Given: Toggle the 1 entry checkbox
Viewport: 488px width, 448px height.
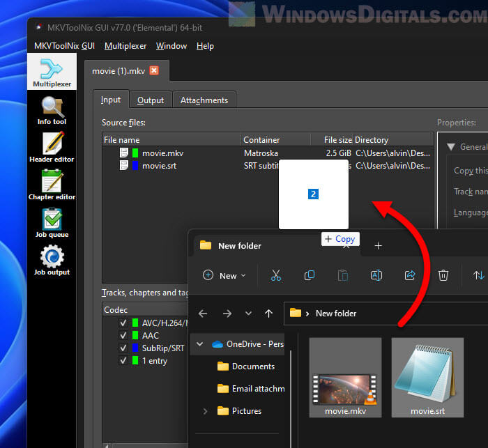Looking at the screenshot, I should pyautogui.click(x=123, y=361).
